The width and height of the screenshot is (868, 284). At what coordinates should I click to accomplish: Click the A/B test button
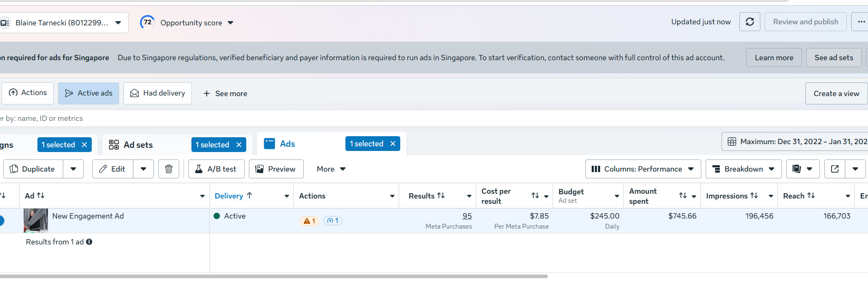(x=216, y=169)
